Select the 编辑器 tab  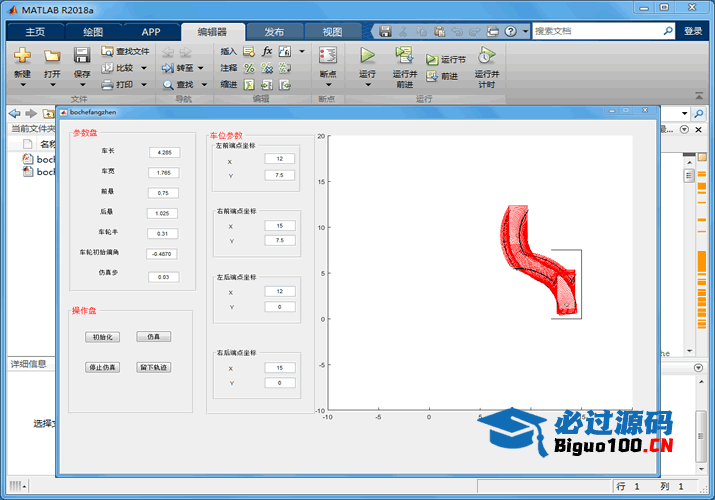point(212,32)
